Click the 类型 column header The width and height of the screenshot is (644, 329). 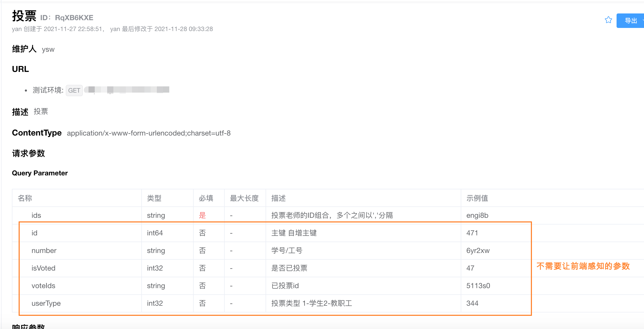pyautogui.click(x=154, y=198)
